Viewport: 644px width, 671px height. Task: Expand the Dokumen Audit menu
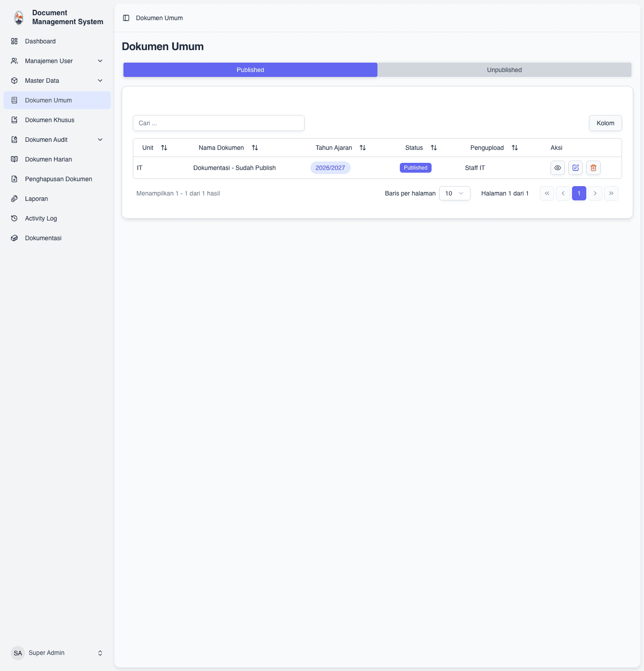[x=57, y=140]
